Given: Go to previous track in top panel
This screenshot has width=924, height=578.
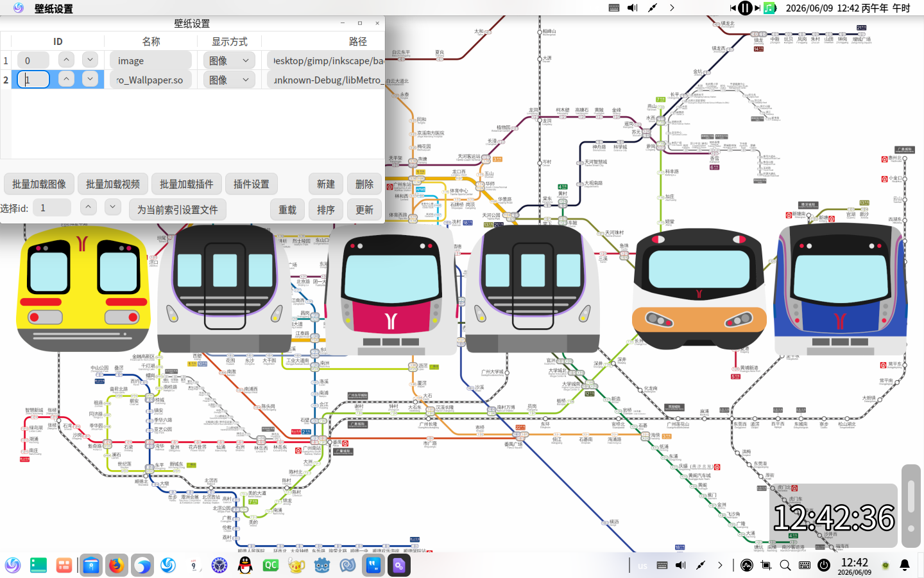Looking at the screenshot, I should click(x=733, y=8).
